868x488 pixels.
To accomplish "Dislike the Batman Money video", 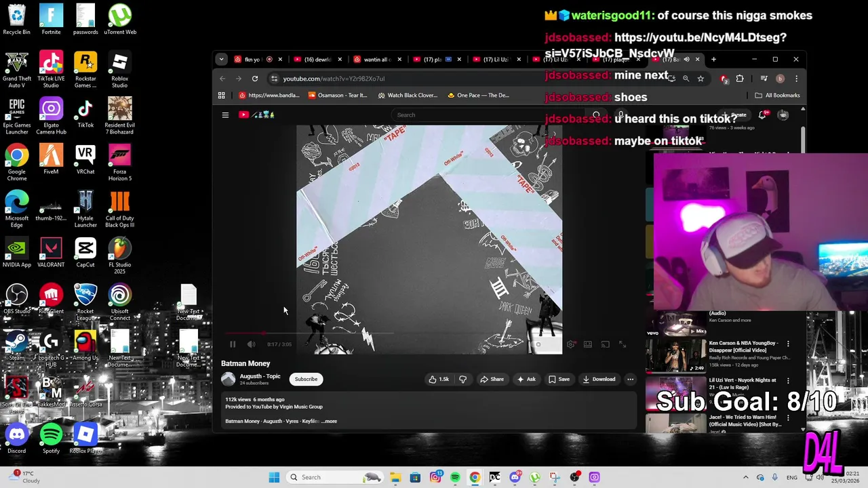I will 463,380.
